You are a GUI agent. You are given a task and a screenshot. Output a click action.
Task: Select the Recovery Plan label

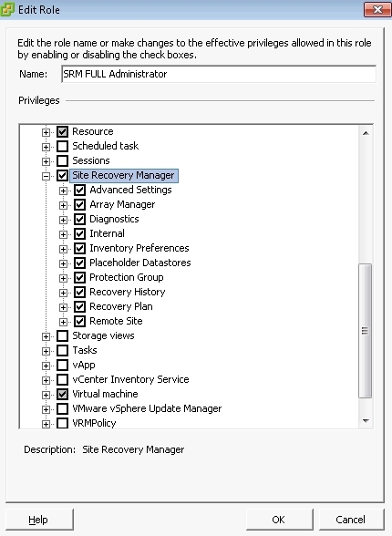121,306
